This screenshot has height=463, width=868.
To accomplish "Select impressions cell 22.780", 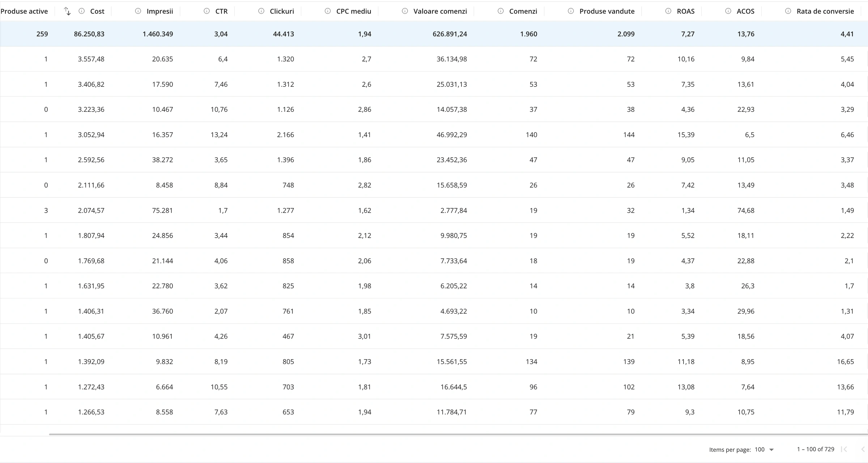I will (162, 286).
